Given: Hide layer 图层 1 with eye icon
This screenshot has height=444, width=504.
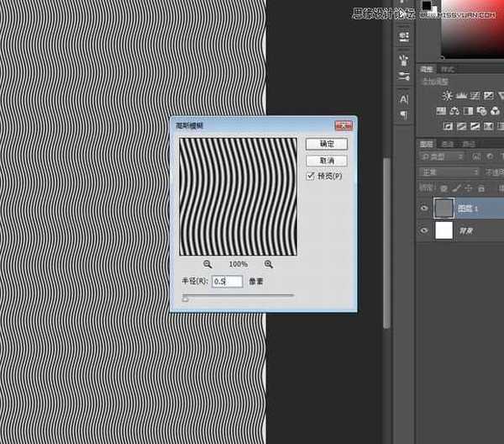Looking at the screenshot, I should click(x=424, y=209).
